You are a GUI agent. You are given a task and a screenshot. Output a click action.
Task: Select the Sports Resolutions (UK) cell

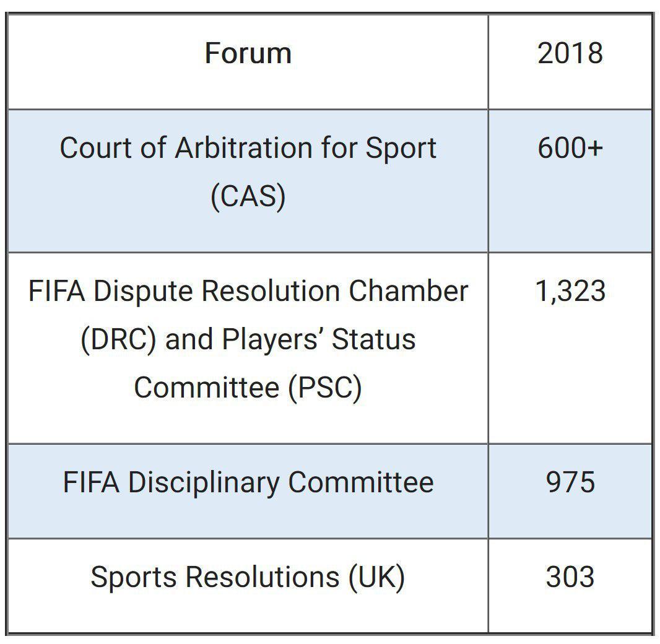[x=248, y=586]
